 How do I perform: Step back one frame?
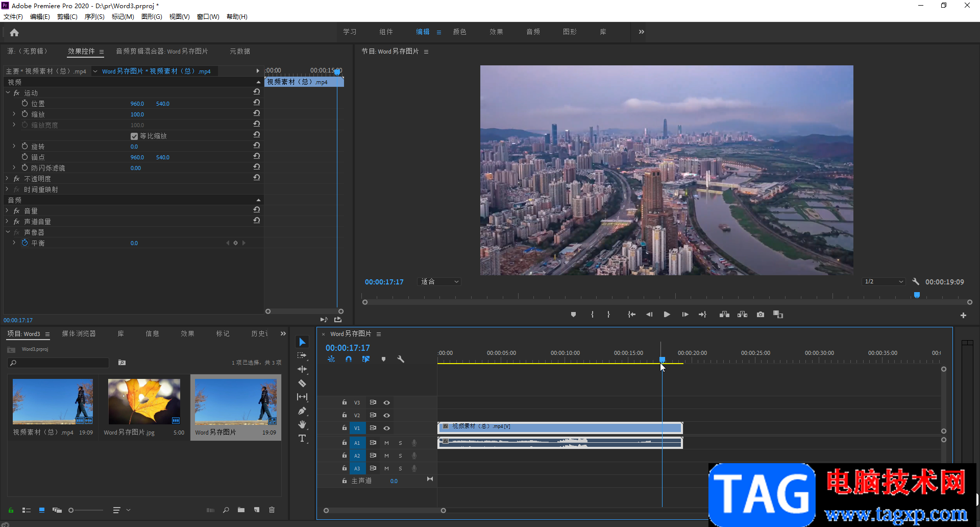tap(649, 315)
